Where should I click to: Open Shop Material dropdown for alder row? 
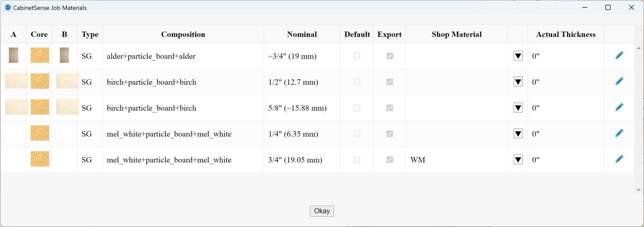[518, 56]
